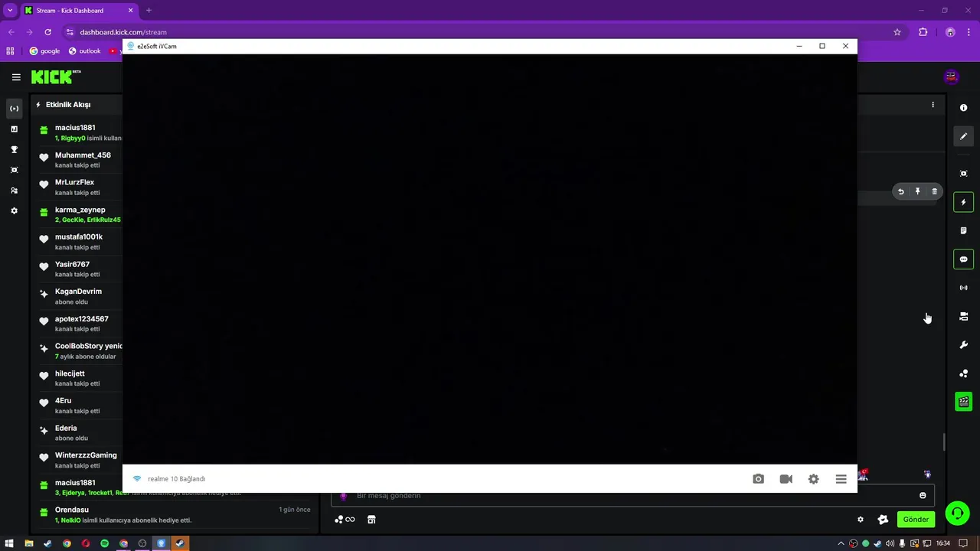
Task: Take a snapshot with iVCam camera icon
Action: coord(758,479)
